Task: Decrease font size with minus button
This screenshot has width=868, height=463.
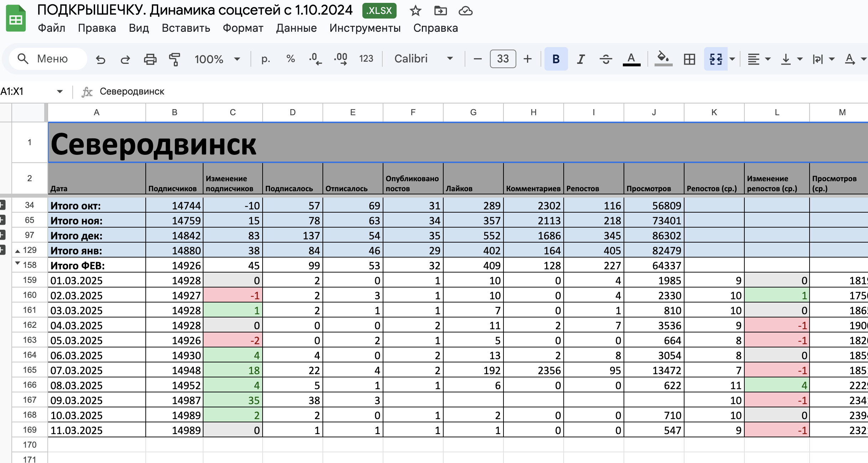Action: [x=478, y=59]
